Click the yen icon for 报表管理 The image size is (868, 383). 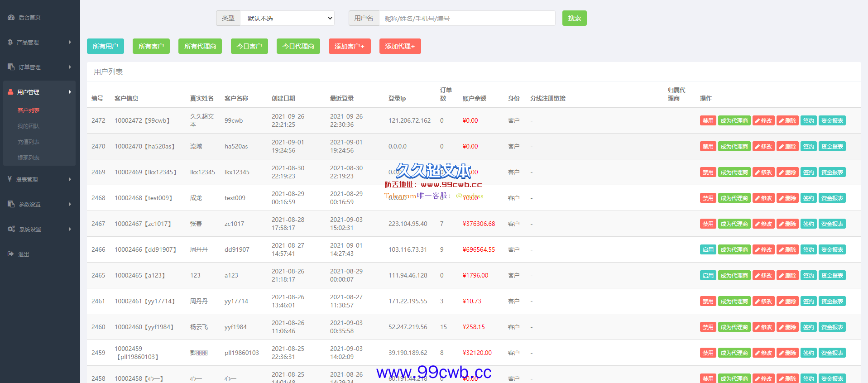tap(10, 179)
